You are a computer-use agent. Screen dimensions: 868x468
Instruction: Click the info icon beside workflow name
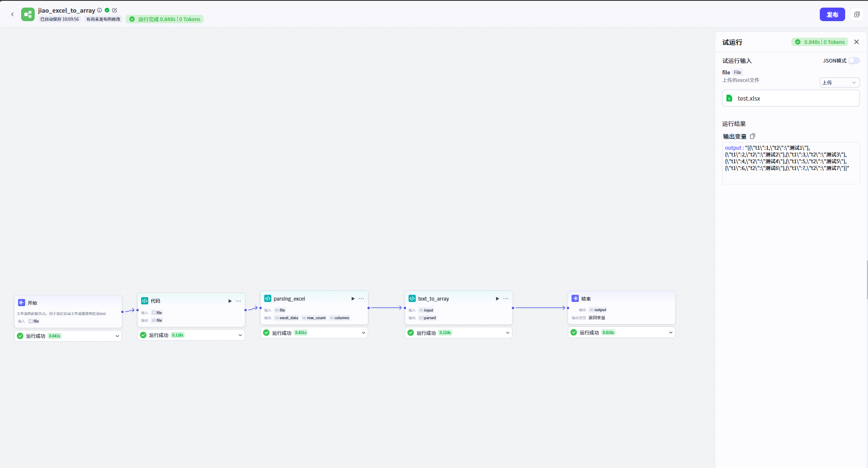99,10
